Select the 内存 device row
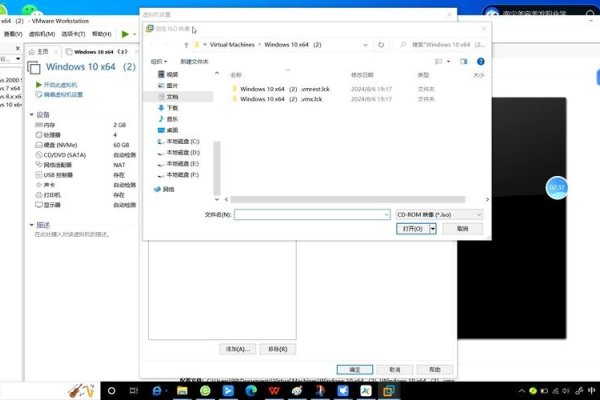 coord(86,125)
